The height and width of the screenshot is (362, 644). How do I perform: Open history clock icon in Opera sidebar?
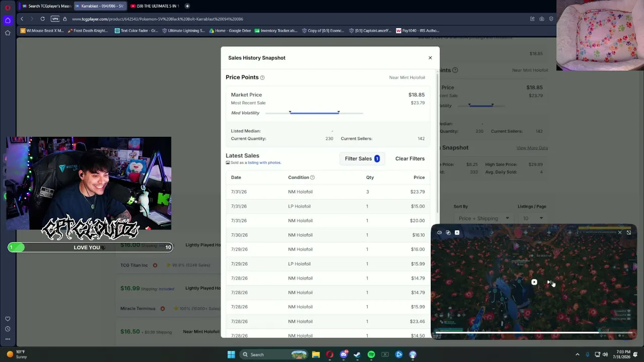(8, 329)
